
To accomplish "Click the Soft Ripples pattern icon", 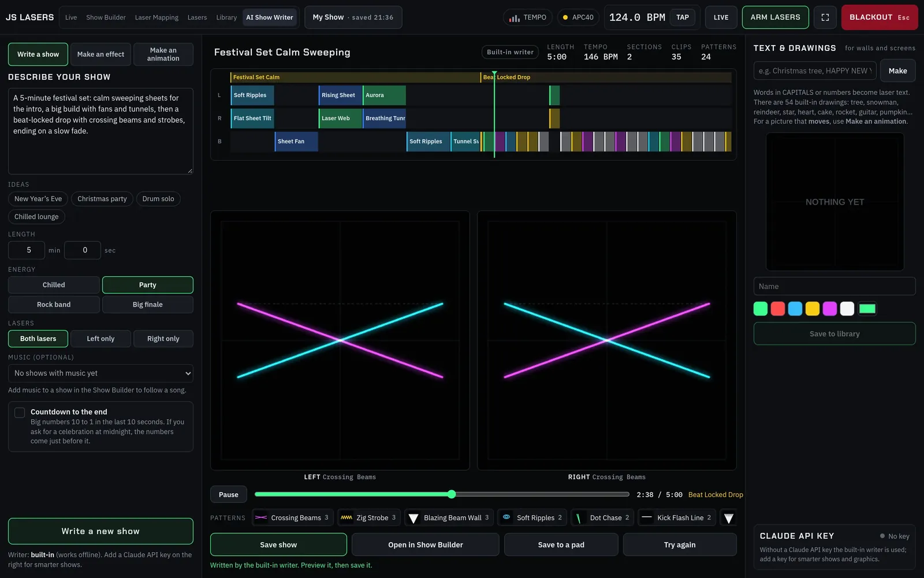I will click(x=506, y=517).
